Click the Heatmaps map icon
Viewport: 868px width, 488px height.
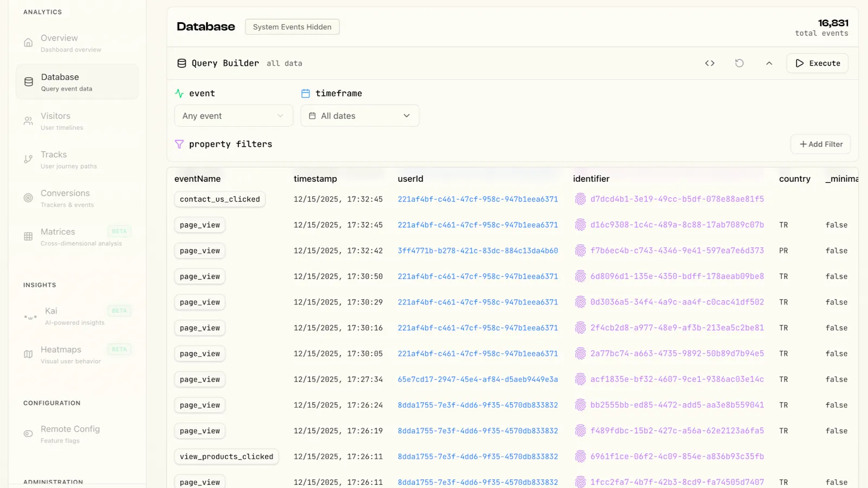pyautogui.click(x=28, y=355)
